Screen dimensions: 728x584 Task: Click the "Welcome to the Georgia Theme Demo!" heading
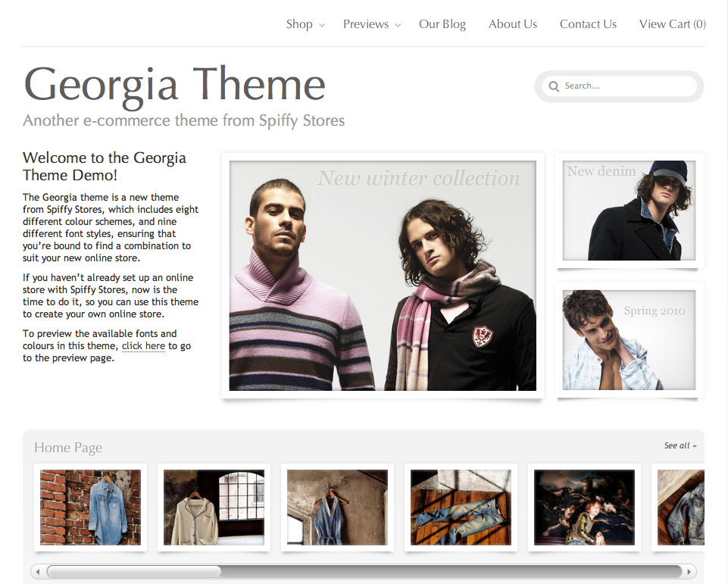tap(105, 166)
